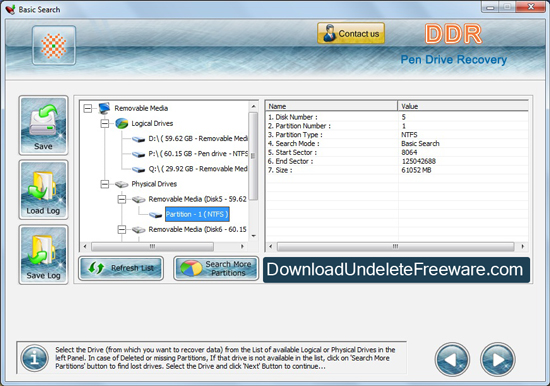Collapse the Removable Media root node
The height and width of the screenshot is (386, 550).
(88, 108)
